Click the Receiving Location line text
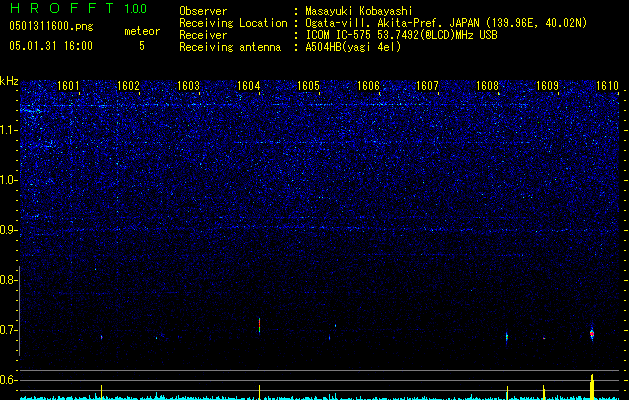This screenshot has width=629, height=400. click(383, 23)
